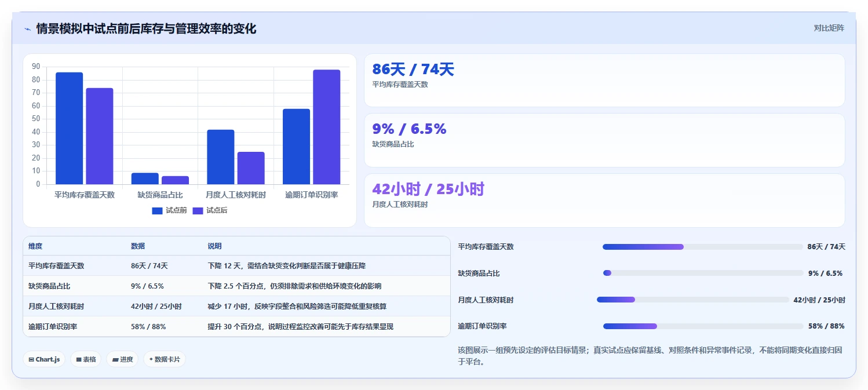Click the 试点前 bar for 平均库存覆盖天数
Screen dimensions: 868x390
click(x=69, y=128)
